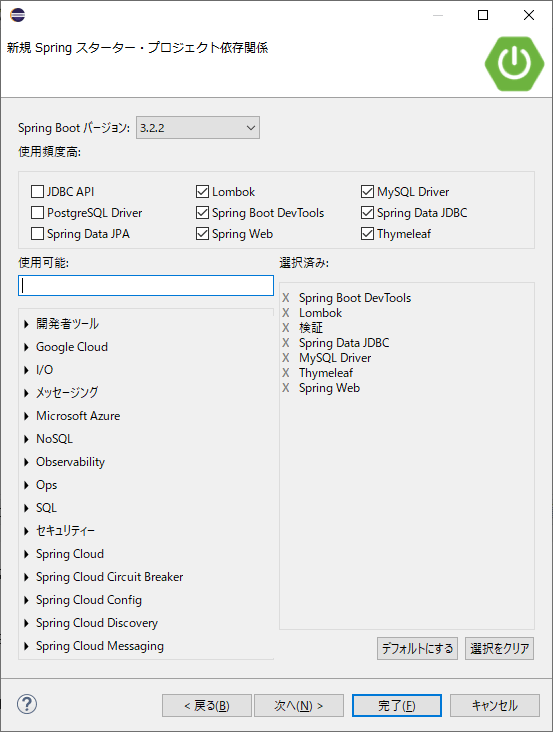The image size is (553, 732).
Task: Click the 完了(F) finish button
Action: click(397, 705)
